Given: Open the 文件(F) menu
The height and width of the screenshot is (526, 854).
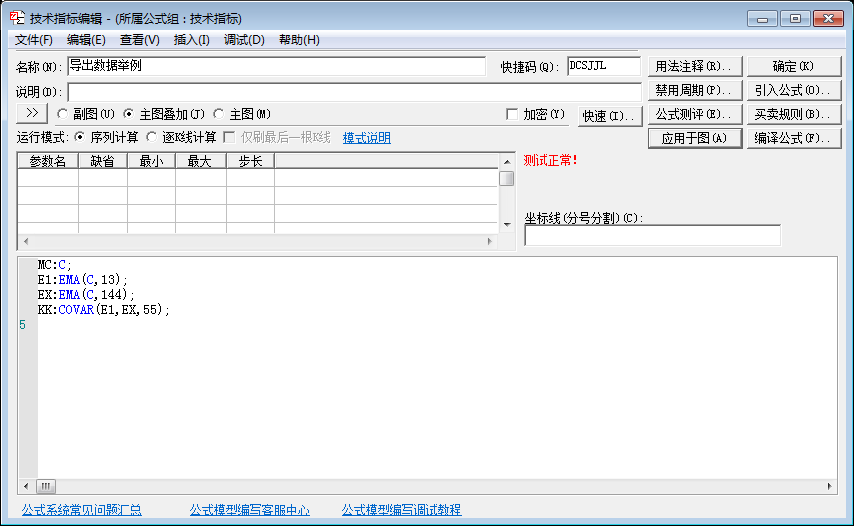Looking at the screenshot, I should click(33, 40).
